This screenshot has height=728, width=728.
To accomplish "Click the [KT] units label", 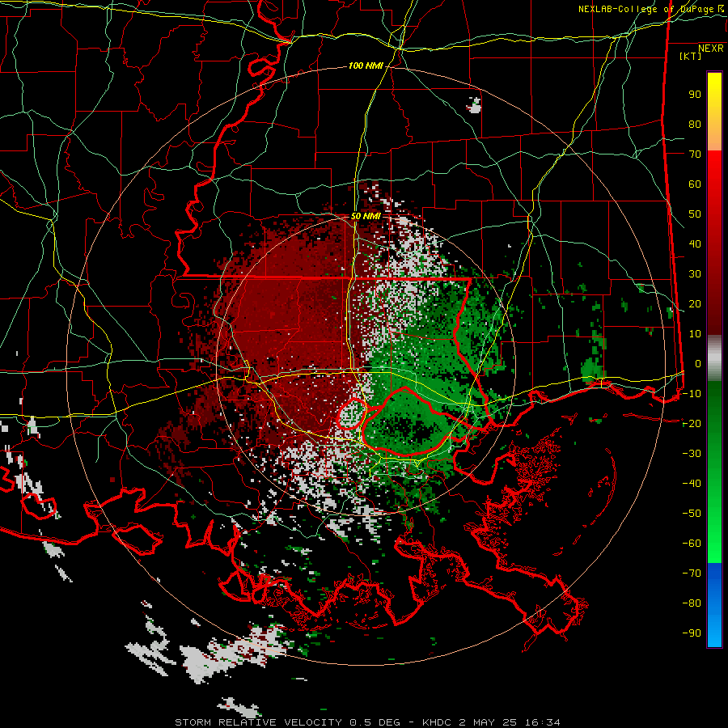I will click(690, 56).
